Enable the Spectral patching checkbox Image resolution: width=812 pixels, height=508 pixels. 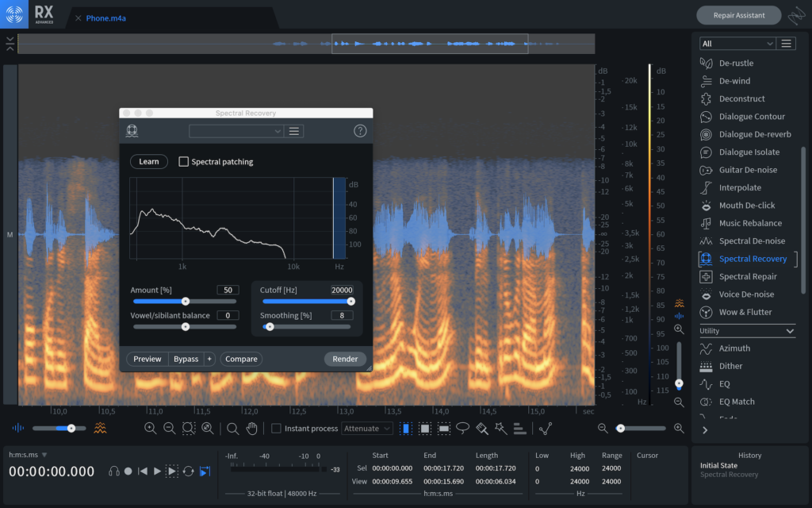(184, 162)
